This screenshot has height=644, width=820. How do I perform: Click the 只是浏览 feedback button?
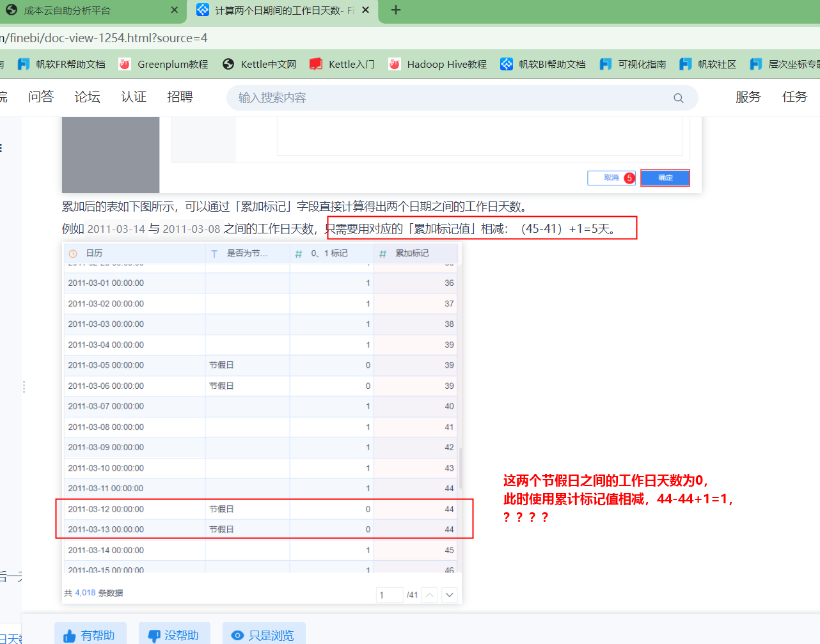click(x=264, y=635)
